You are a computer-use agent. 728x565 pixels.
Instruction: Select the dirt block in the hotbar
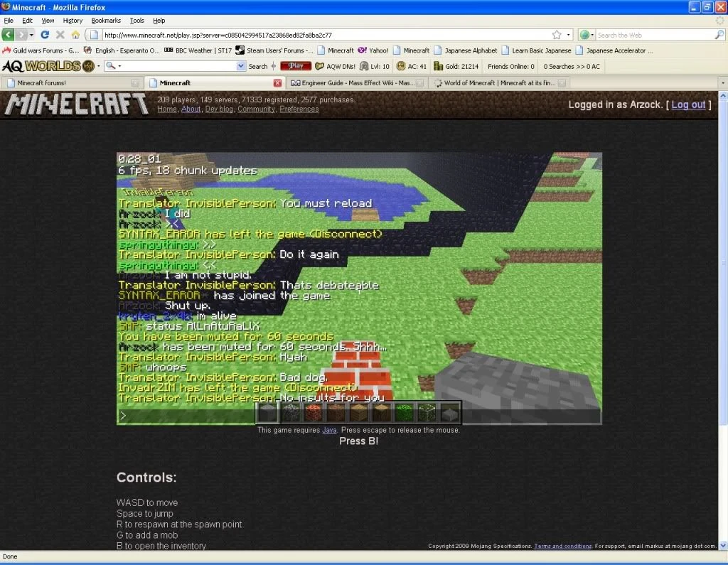[336, 412]
